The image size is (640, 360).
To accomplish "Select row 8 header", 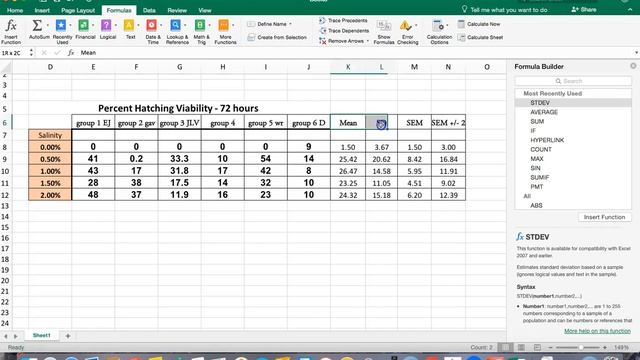I will [x=5, y=147].
